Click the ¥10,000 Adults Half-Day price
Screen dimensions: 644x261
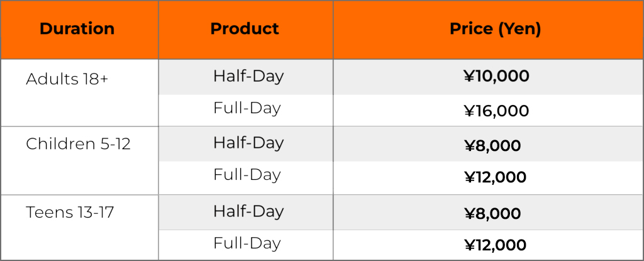[x=496, y=77]
